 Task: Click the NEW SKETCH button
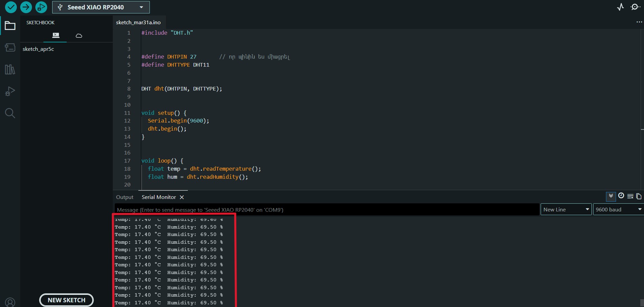pos(66,300)
